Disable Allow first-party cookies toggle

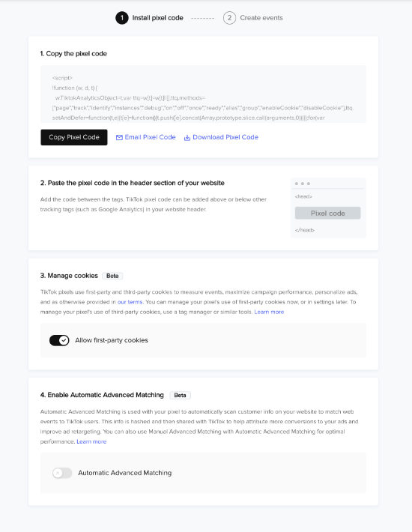pos(59,340)
